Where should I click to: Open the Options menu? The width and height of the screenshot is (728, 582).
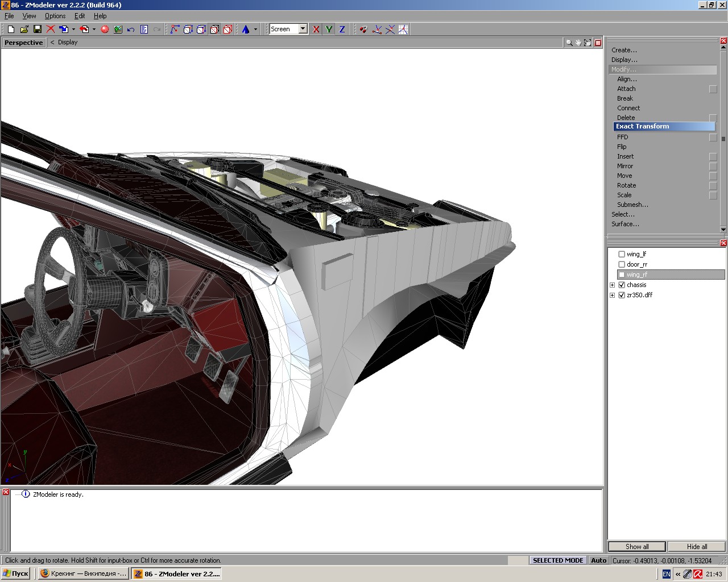point(55,16)
